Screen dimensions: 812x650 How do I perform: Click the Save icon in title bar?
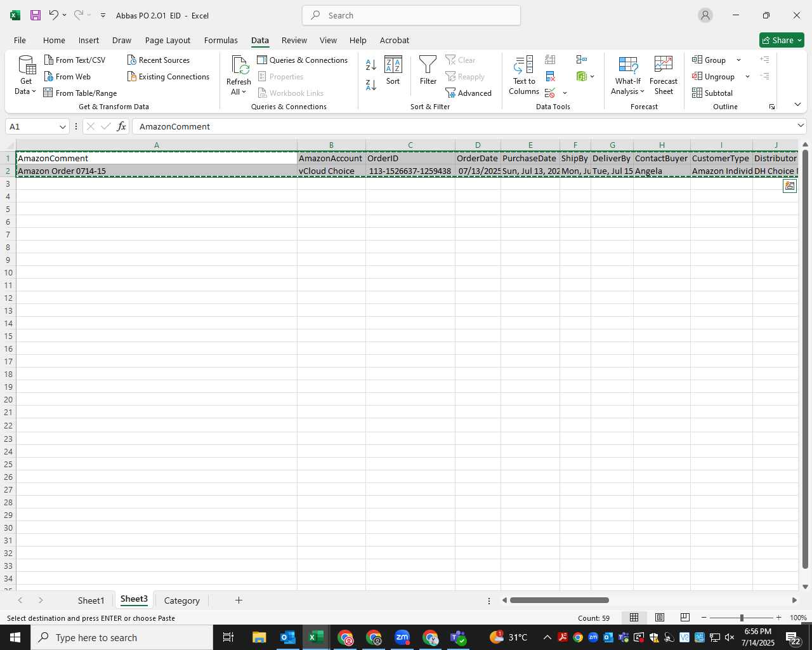(x=36, y=15)
